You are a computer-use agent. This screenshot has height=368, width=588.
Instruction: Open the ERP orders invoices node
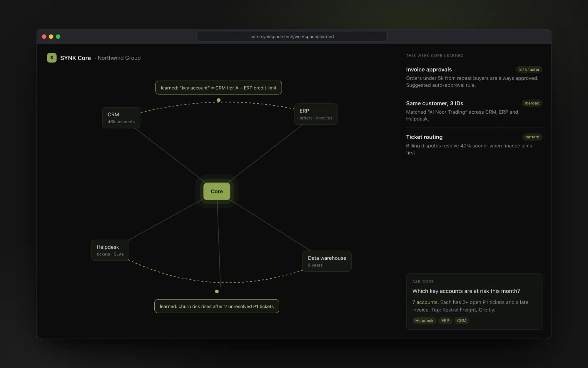coord(316,114)
